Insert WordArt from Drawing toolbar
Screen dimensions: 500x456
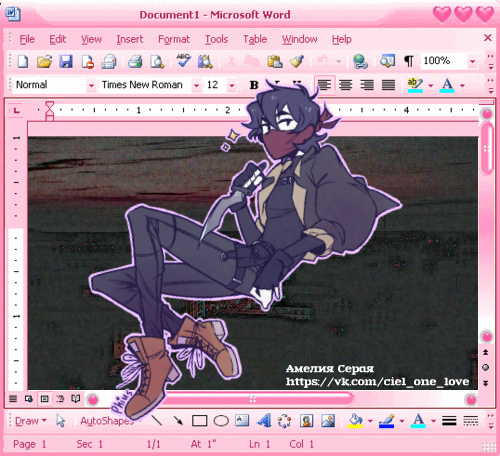pyautogui.click(x=264, y=420)
